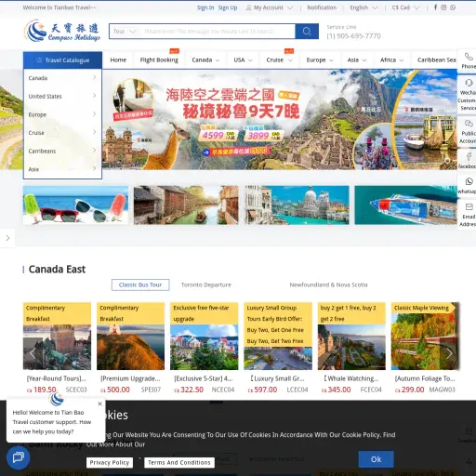Click the Travel Catalogue header button
Screen dimensions: 476x476
[x=62, y=60]
